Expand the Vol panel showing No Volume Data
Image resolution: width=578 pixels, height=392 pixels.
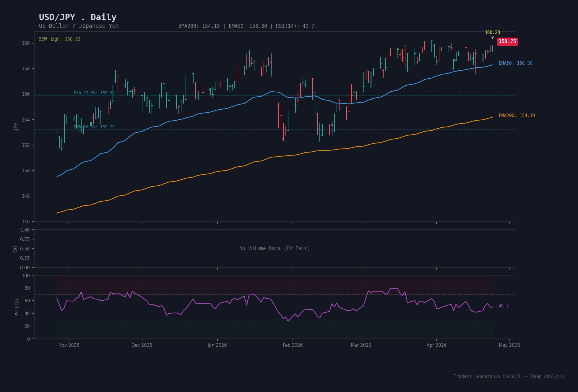pos(274,248)
